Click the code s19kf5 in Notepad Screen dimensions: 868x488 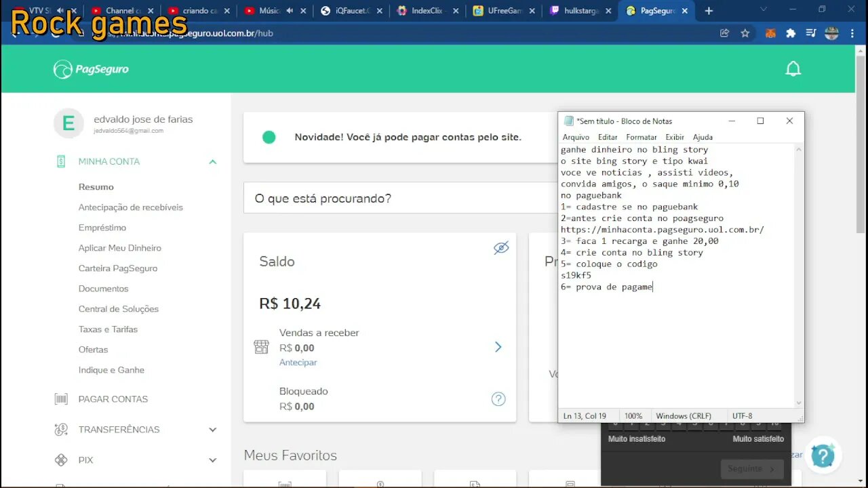[576, 276]
